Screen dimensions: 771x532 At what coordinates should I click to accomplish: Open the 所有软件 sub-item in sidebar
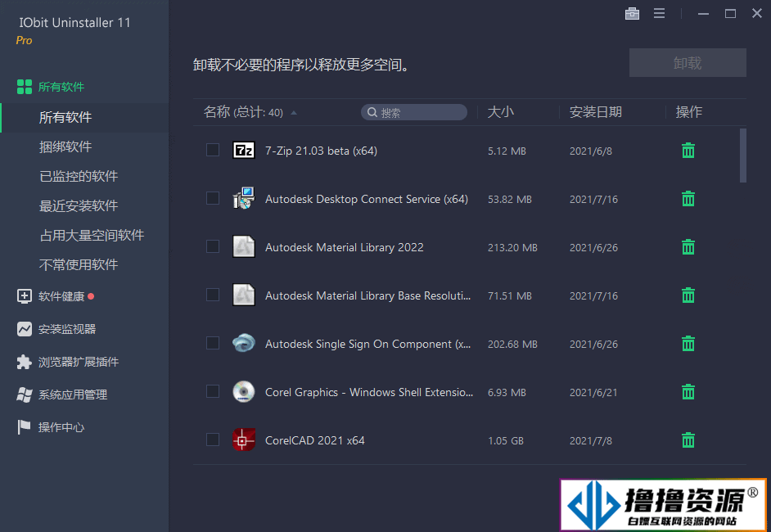84,117
